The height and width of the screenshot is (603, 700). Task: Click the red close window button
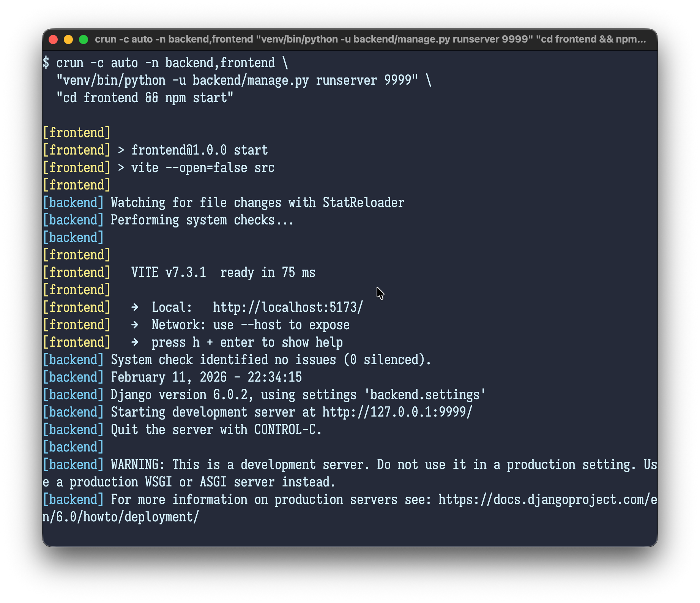tap(53, 39)
